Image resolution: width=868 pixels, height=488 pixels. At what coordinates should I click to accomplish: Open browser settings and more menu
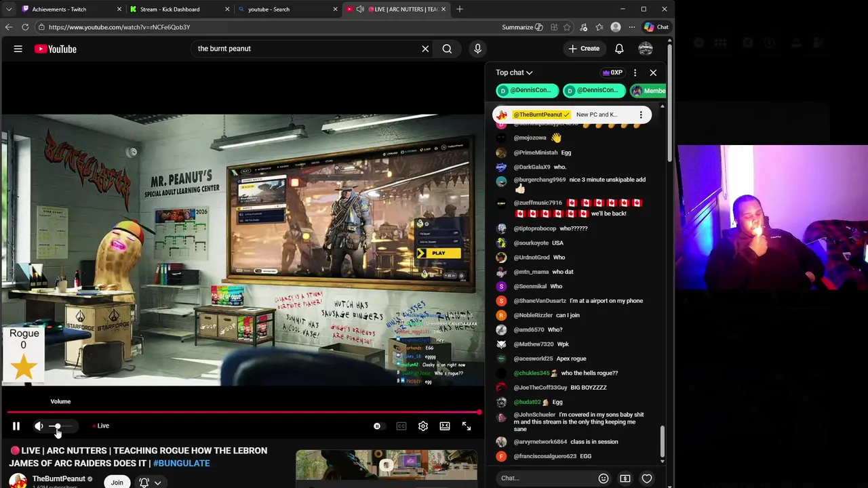(x=632, y=27)
